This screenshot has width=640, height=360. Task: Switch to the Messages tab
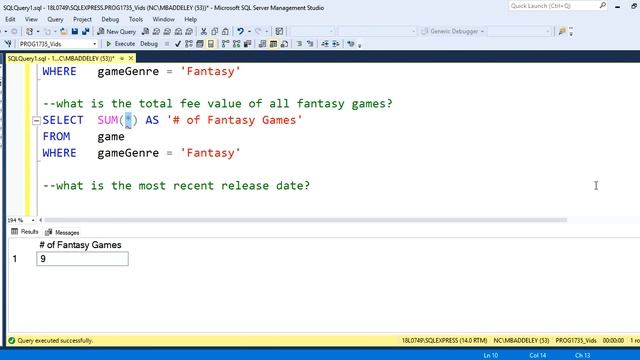click(62, 232)
